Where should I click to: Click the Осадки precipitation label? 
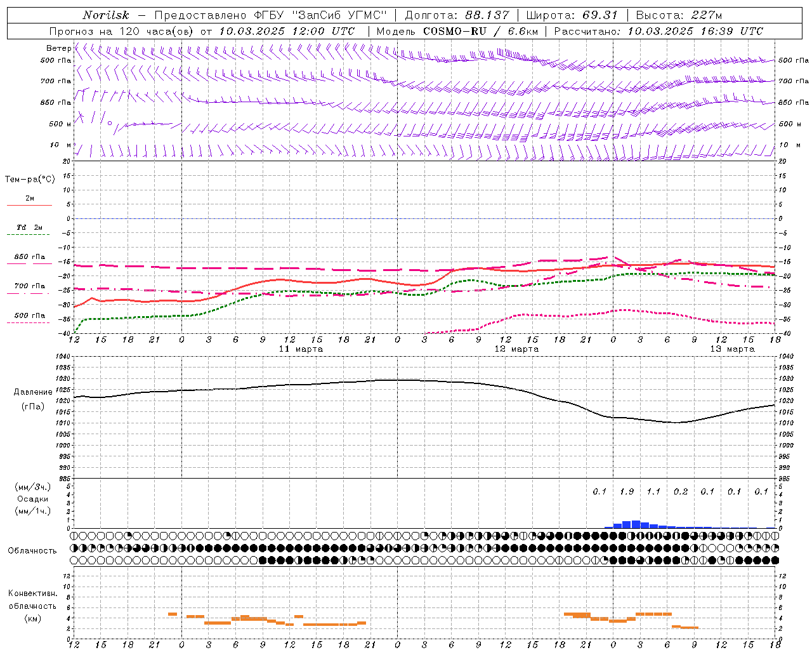point(32,499)
